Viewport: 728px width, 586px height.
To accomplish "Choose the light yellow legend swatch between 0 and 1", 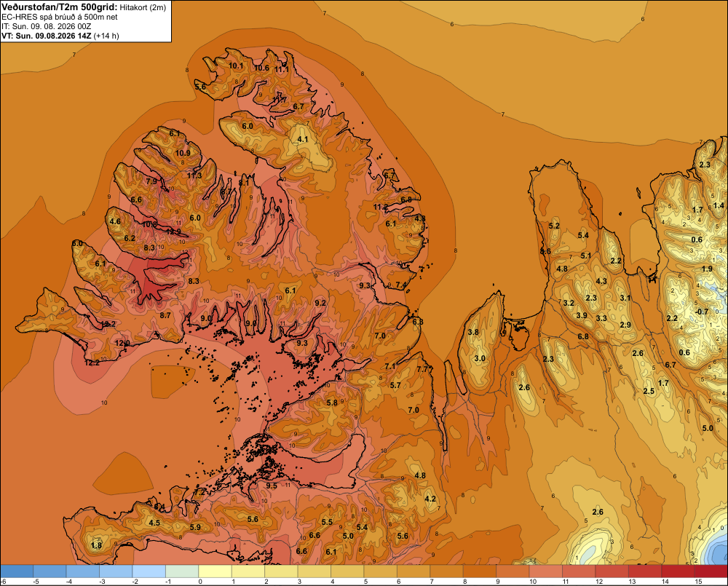I will (x=215, y=571).
